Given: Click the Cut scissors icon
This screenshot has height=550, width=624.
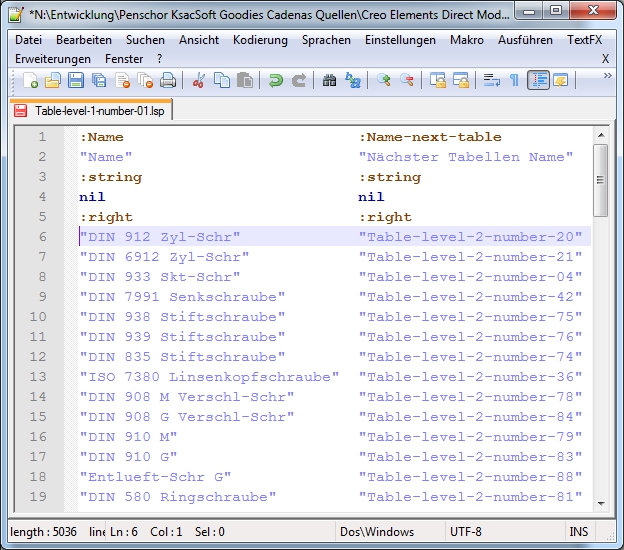Looking at the screenshot, I should 199,81.
